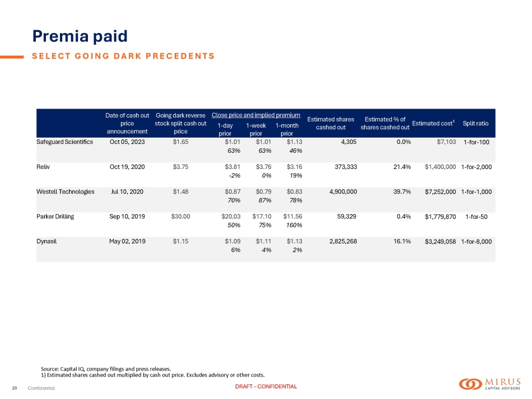Viewport: 532px width, 399px height.
Task: Click Safeguard's '46%' implied premium
Action: (296, 151)
